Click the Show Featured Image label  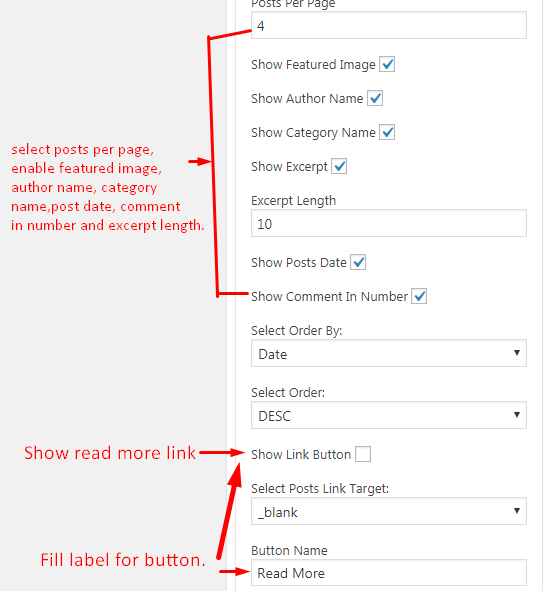click(313, 65)
